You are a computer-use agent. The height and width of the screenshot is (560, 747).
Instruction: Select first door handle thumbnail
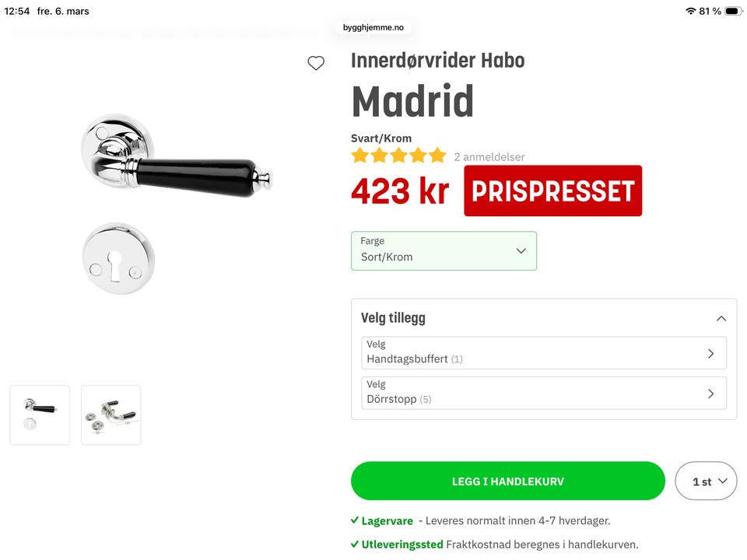pos(40,415)
